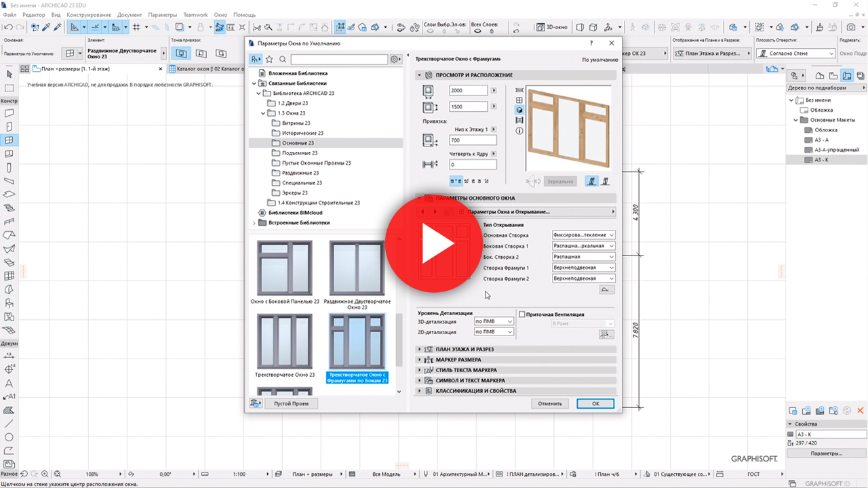Click the folder view toggle icon in dialog
Image resolution: width=868 pixels, height=488 pixels.
coord(256,60)
